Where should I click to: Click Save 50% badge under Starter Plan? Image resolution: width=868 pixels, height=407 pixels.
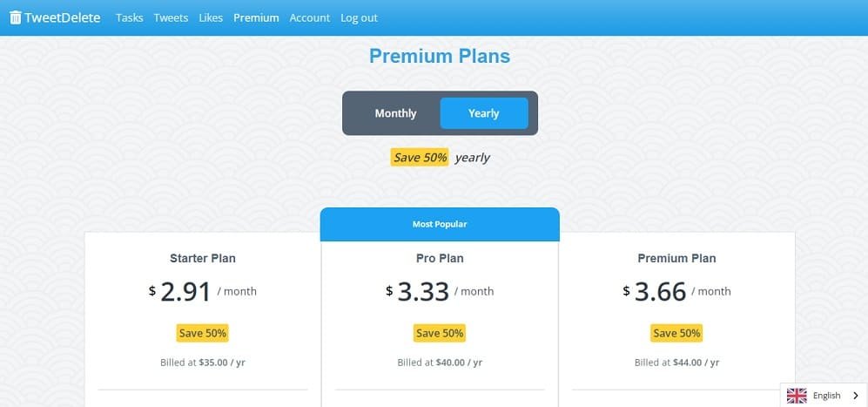click(x=203, y=333)
